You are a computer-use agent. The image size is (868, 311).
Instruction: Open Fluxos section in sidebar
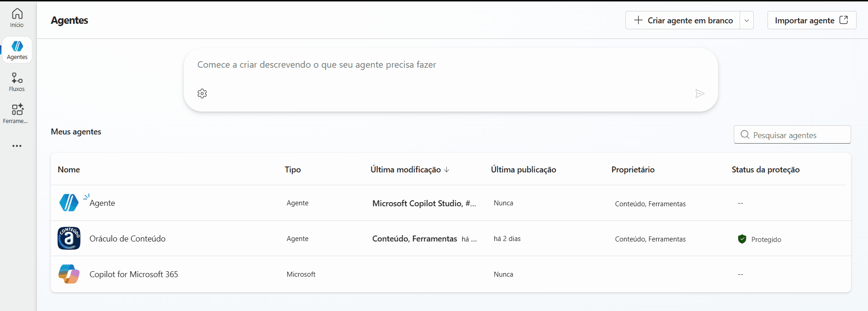(x=17, y=82)
